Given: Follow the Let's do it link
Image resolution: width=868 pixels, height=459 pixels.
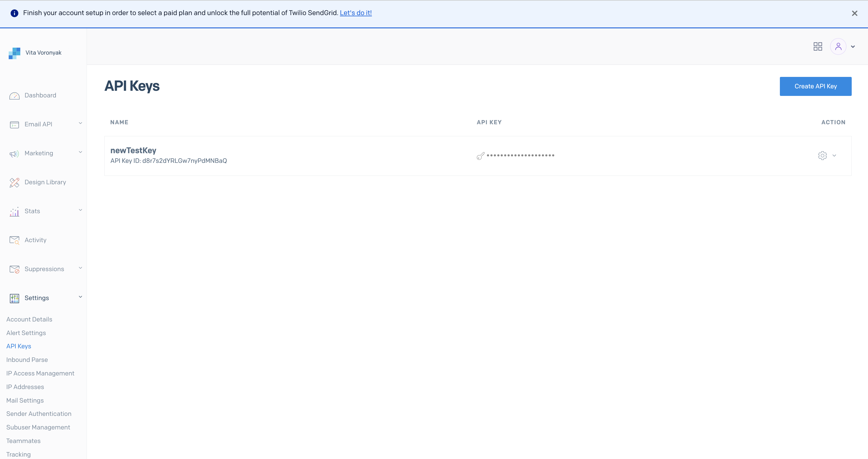Looking at the screenshot, I should click(x=356, y=13).
